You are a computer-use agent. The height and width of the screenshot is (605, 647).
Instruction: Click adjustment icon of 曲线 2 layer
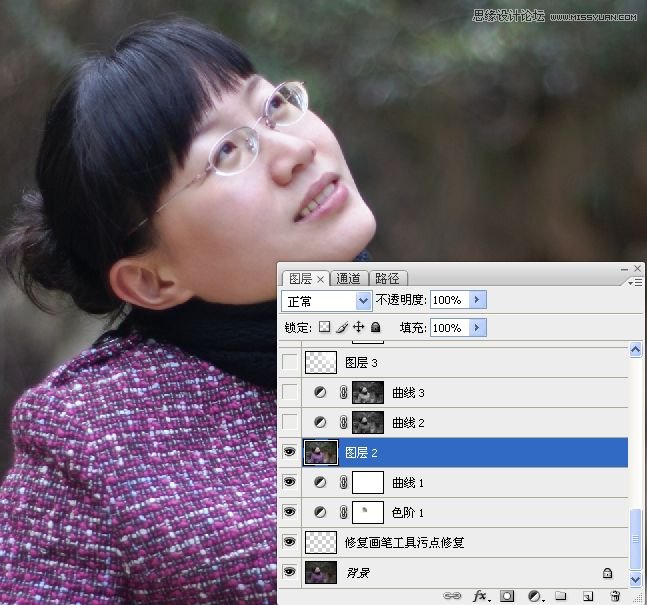[320, 422]
